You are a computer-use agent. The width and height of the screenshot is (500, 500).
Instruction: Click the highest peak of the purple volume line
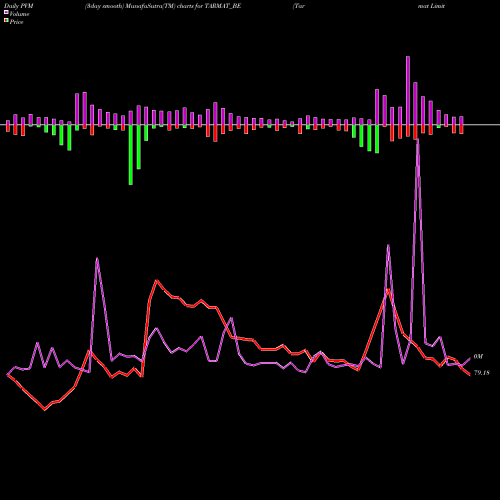click(x=418, y=139)
